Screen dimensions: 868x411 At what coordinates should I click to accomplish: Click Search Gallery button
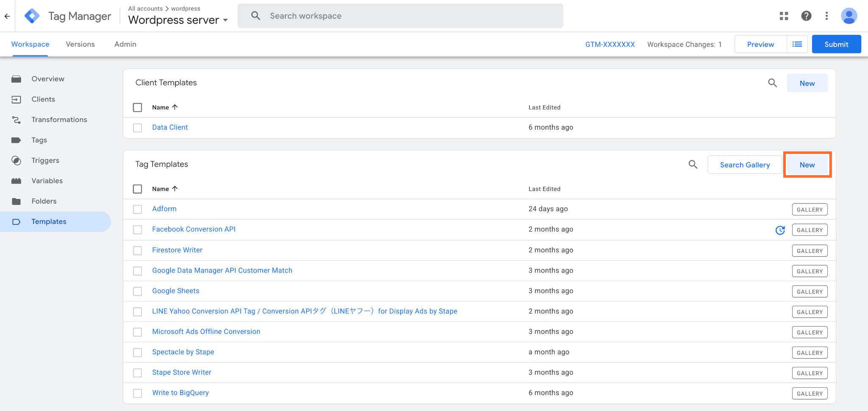click(x=745, y=165)
